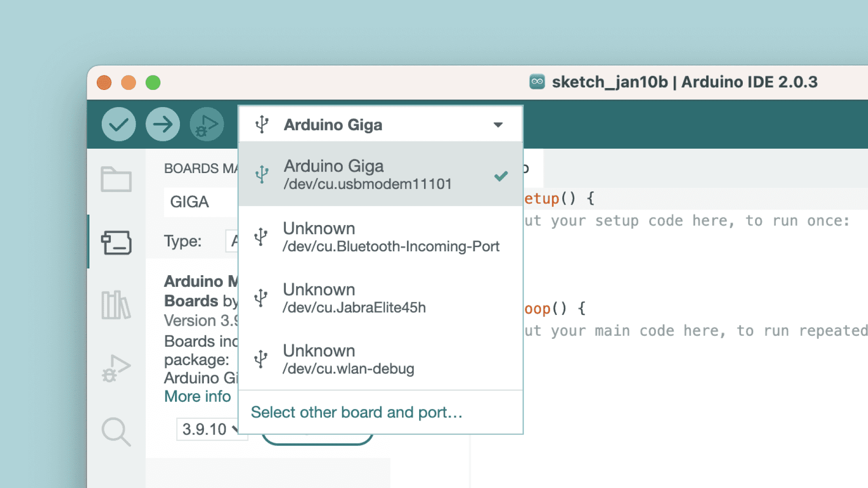Open the Boards Manager sidebar icon
This screenshot has width=868, height=488.
116,243
